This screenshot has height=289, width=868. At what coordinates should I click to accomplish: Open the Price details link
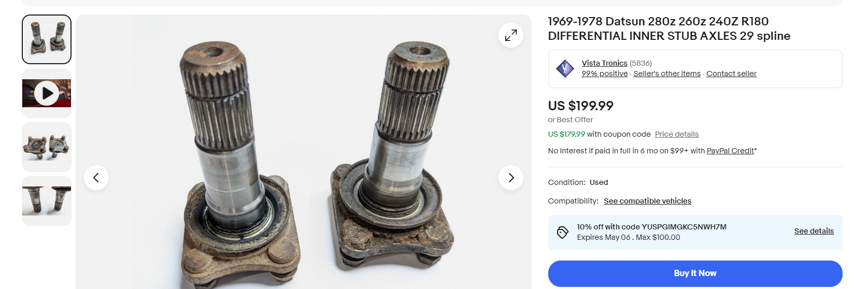click(676, 134)
